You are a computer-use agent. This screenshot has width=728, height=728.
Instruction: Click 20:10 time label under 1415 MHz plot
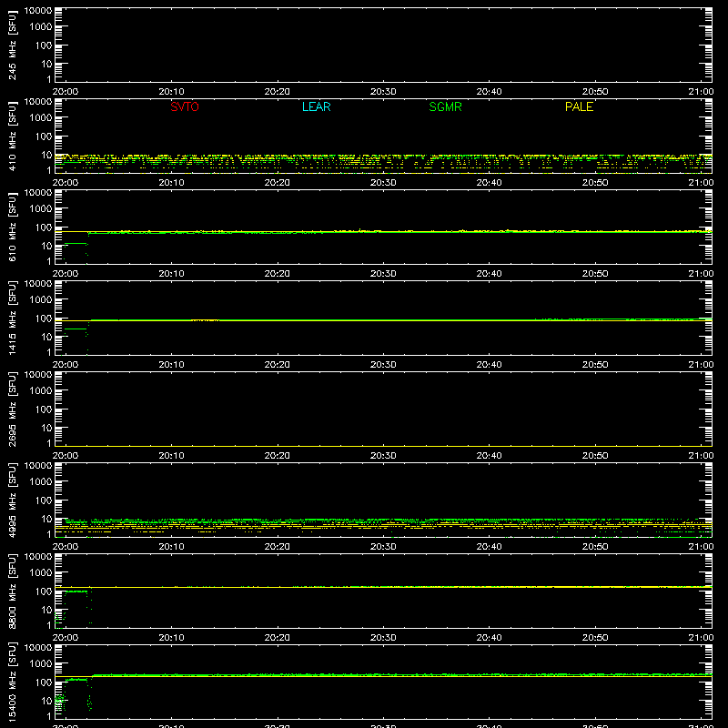click(171, 365)
